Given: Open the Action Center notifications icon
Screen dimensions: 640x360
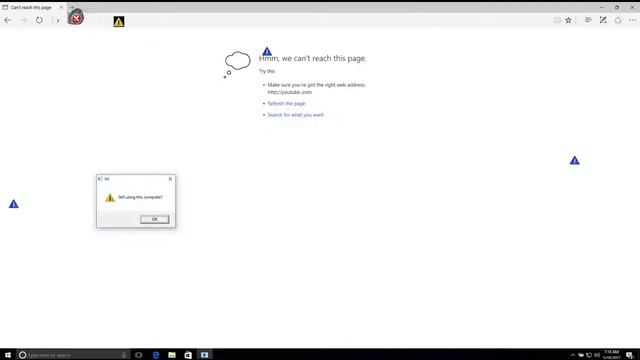Looking at the screenshot, I should (x=629, y=355).
